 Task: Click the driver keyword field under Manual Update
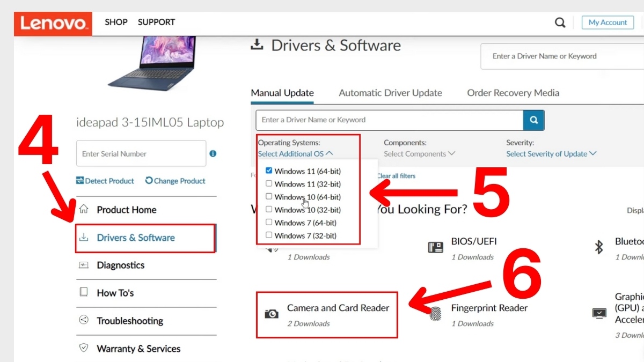390,120
